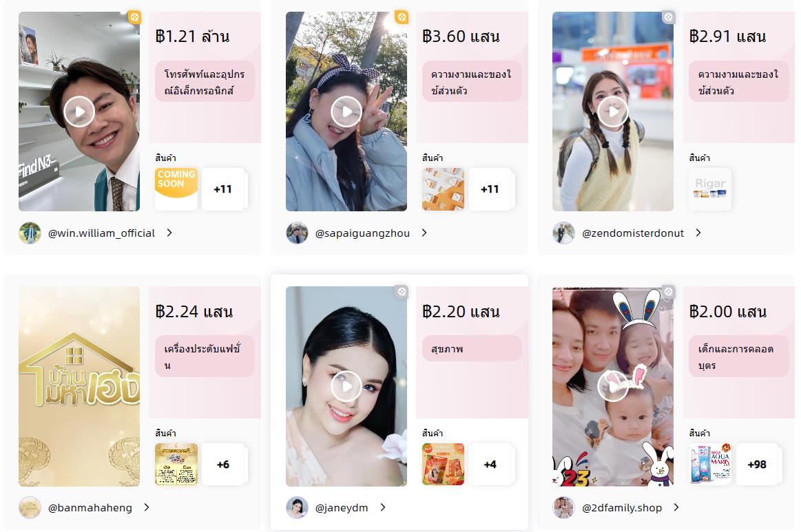Play the @janeydm video

tap(346, 387)
